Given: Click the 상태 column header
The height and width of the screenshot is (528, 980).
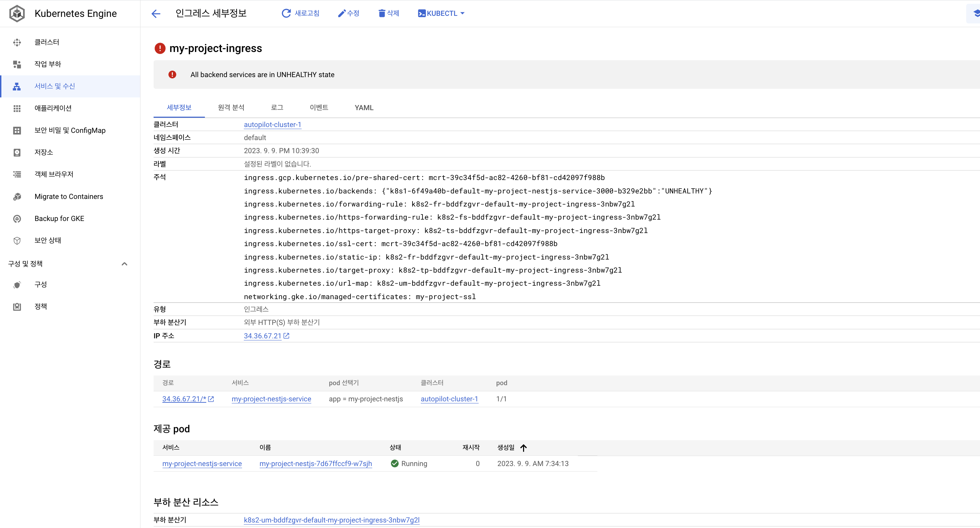Looking at the screenshot, I should (395, 448).
